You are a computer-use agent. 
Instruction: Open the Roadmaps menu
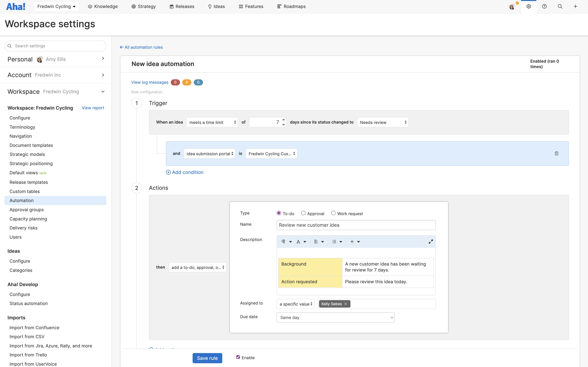pyautogui.click(x=291, y=6)
